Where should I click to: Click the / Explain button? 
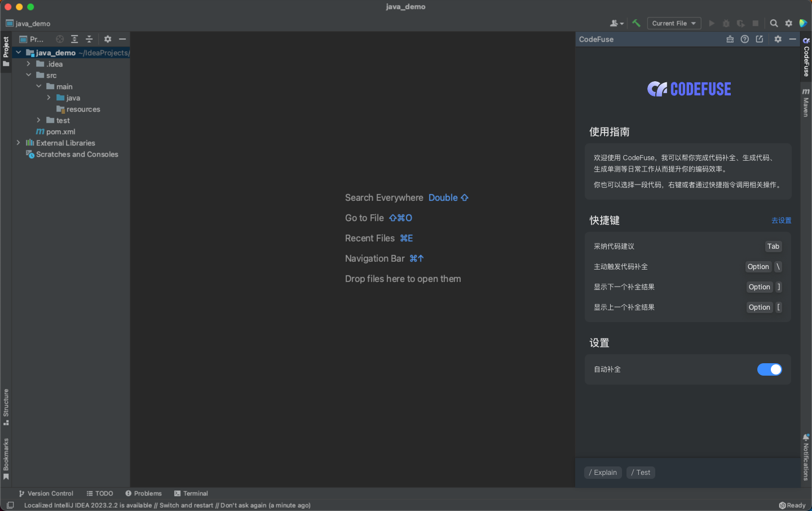click(603, 473)
